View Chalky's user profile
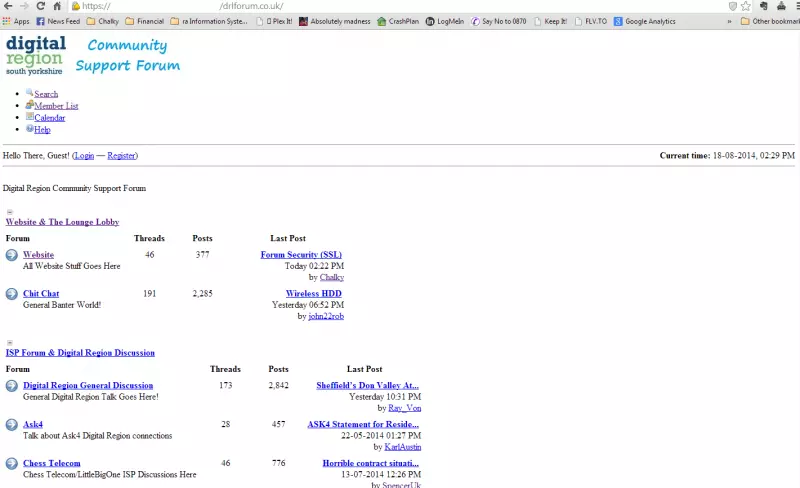This screenshot has width=800, height=488. click(332, 277)
